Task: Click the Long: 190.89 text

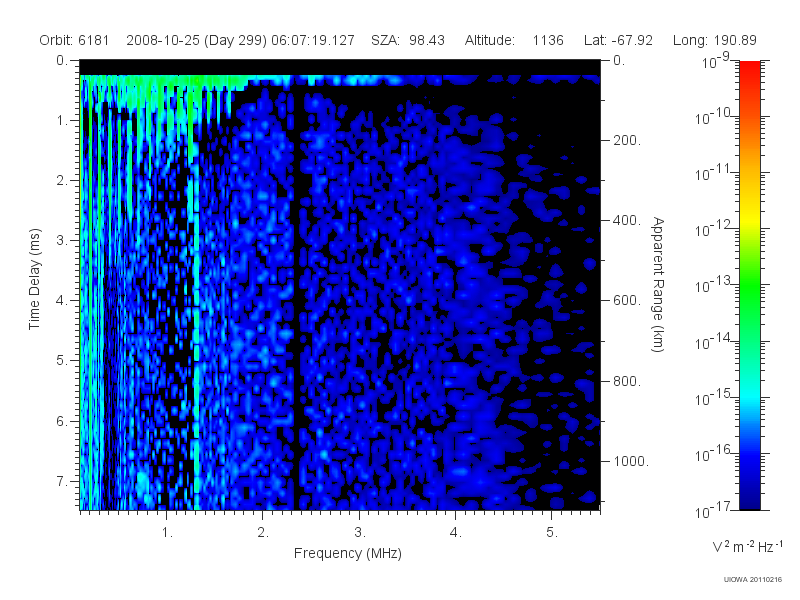Action: pyautogui.click(x=714, y=40)
